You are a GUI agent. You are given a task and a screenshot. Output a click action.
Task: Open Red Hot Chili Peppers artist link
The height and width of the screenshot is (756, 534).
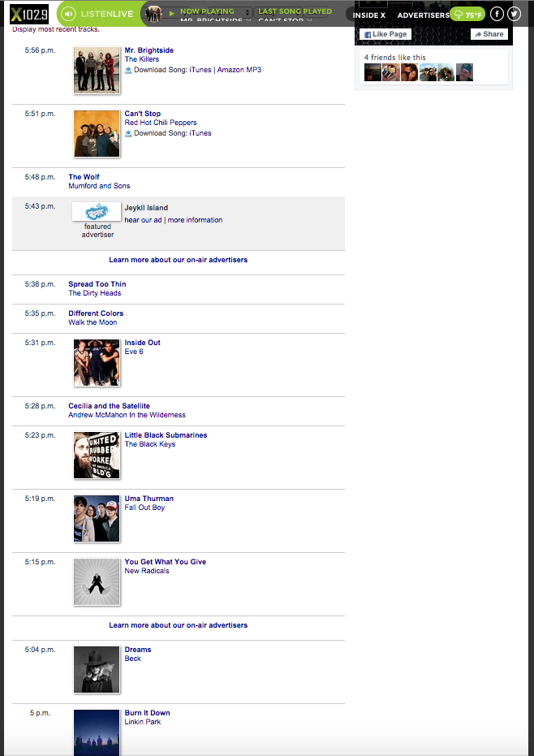pyautogui.click(x=161, y=123)
